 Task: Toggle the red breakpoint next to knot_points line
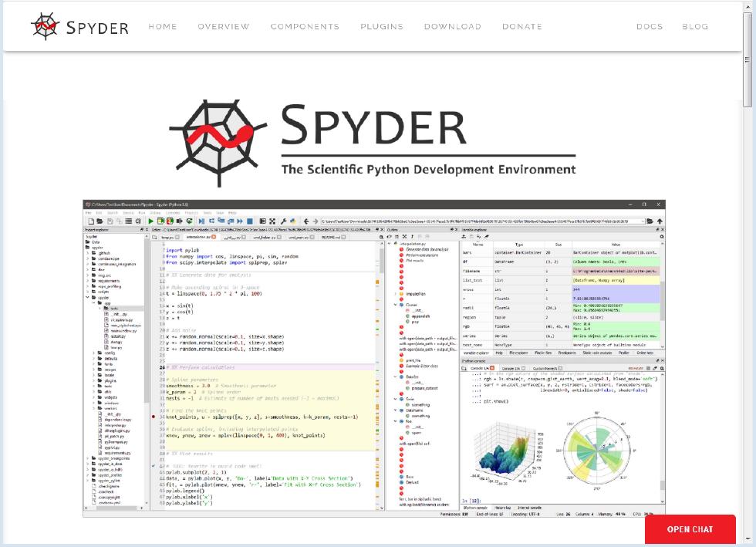click(154, 416)
